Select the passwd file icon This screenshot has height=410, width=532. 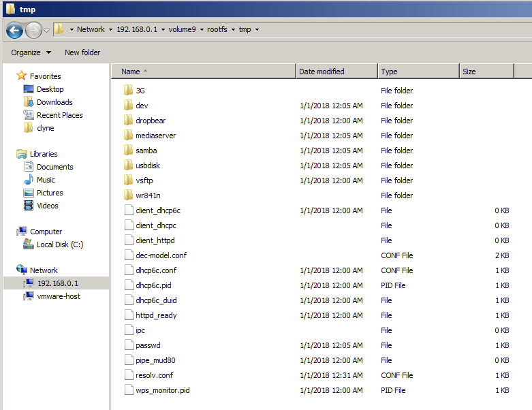(x=129, y=345)
